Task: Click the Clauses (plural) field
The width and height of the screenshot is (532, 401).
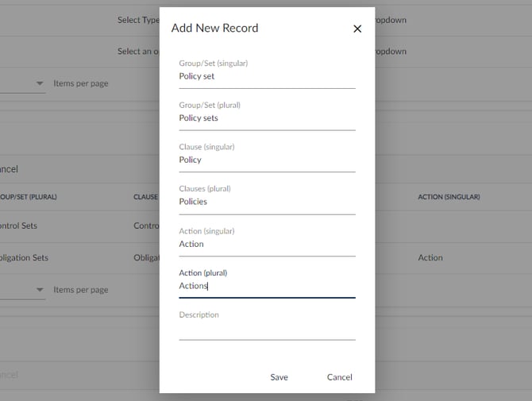Action: point(267,202)
